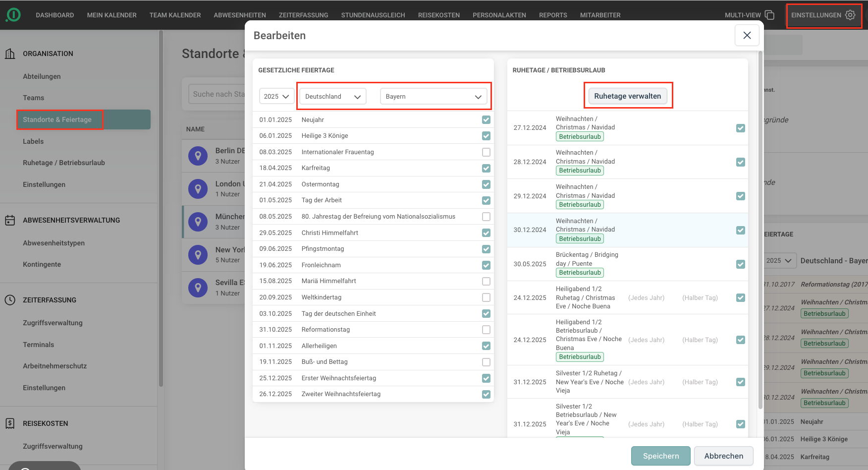Open Abwesenheiten in the top navigation
868x470 pixels.
240,15
